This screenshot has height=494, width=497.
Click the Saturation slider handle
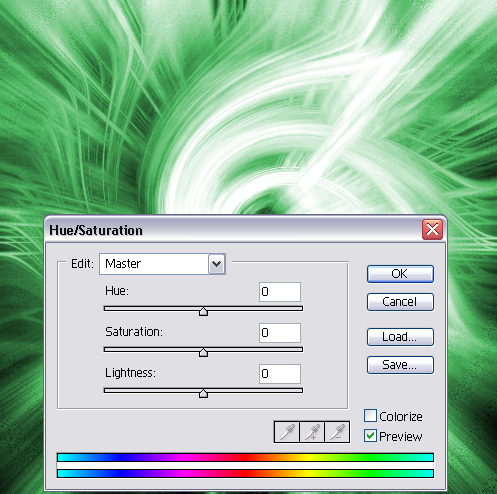(203, 352)
